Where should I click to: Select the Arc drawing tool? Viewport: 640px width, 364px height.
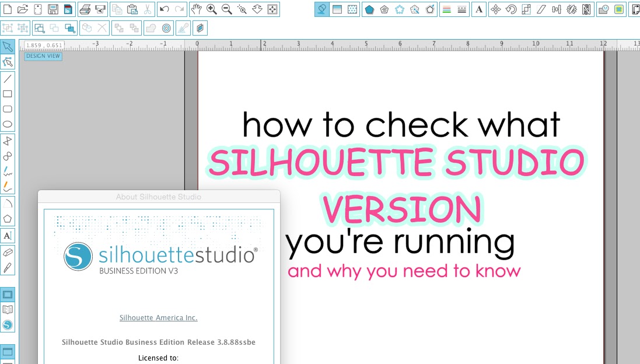pyautogui.click(x=8, y=203)
